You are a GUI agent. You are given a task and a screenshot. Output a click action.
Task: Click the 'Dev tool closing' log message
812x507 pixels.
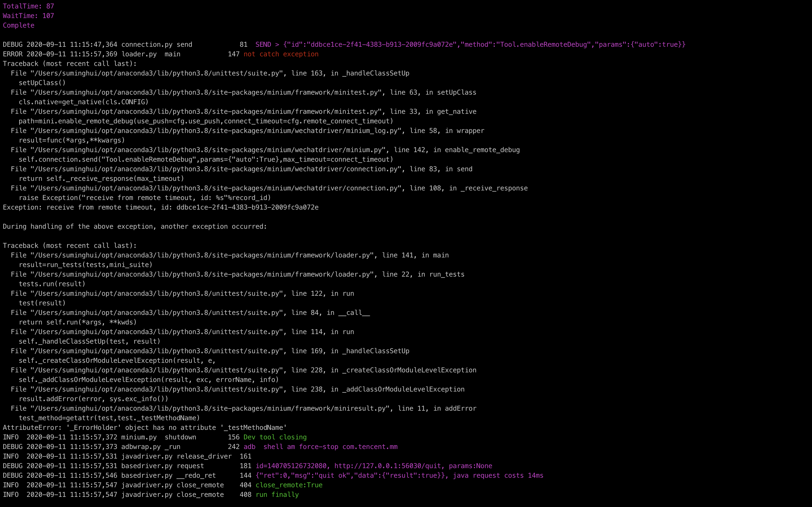click(275, 437)
